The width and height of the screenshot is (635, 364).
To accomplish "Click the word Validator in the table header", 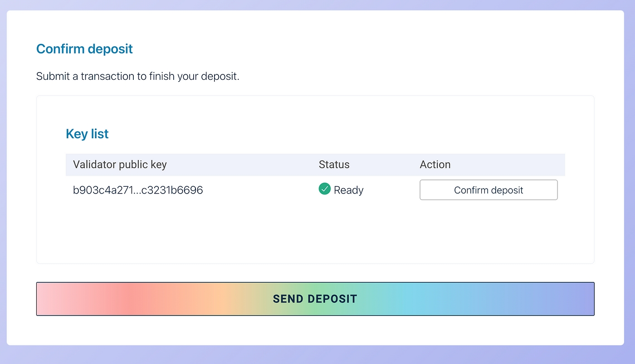I will click(94, 165).
